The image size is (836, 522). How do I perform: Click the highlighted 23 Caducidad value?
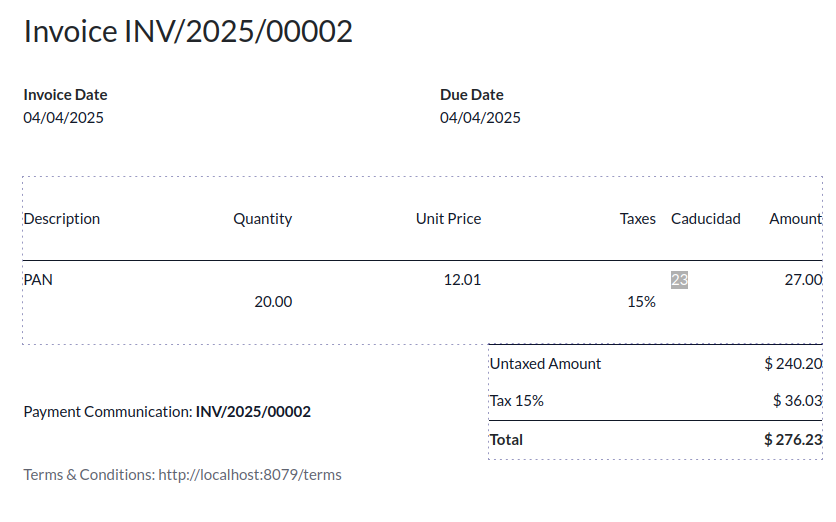pos(679,279)
